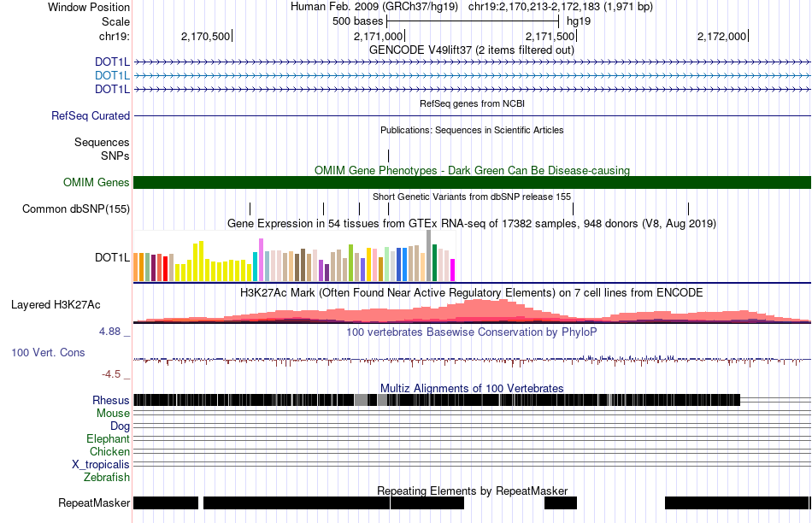Open the RepeatMasker track label
The image size is (812, 523).
[94, 502]
